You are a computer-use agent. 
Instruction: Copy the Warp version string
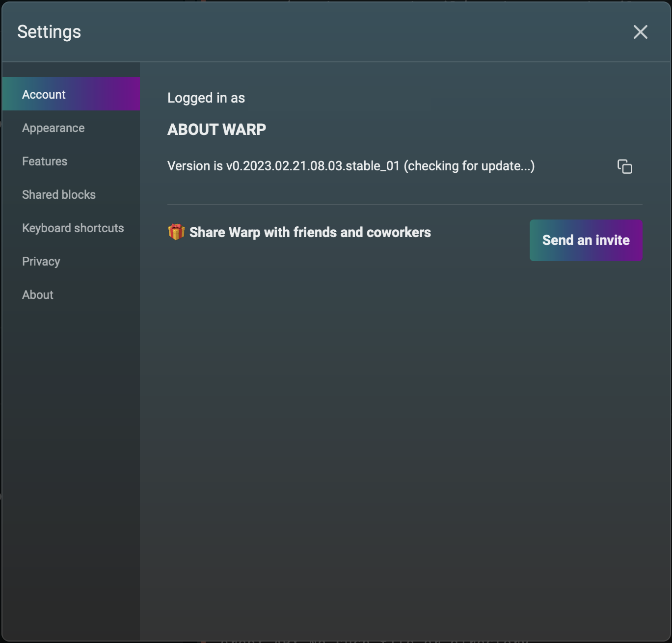coord(624,167)
